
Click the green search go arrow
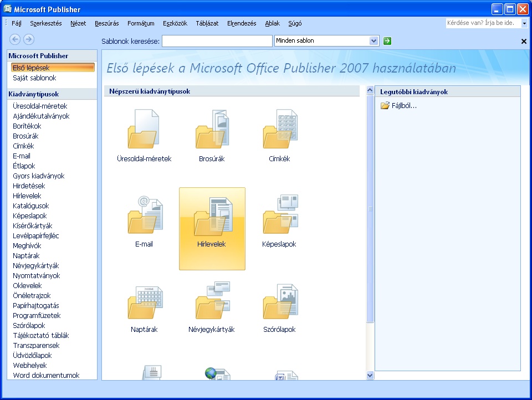(x=387, y=41)
